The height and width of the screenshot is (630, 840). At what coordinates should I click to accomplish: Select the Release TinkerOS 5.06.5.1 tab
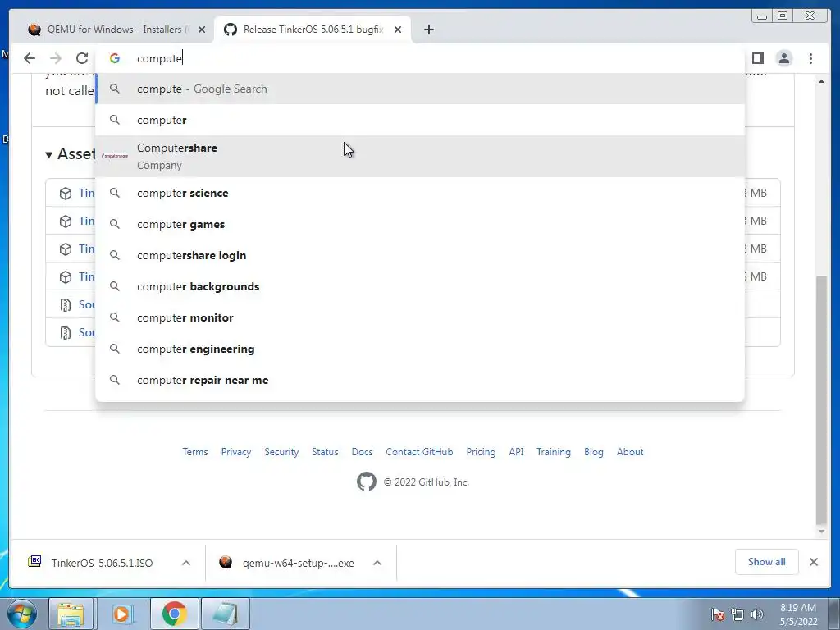tap(313, 30)
